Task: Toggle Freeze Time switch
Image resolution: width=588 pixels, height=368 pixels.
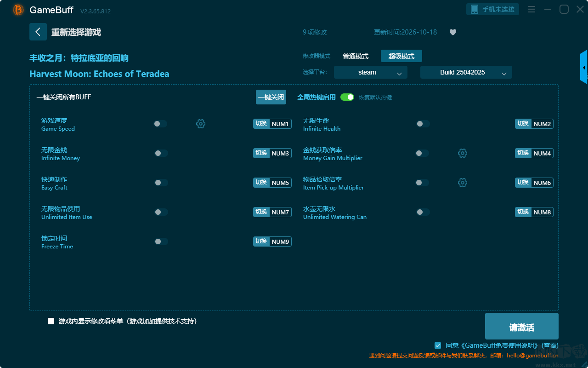Action: 161,241
